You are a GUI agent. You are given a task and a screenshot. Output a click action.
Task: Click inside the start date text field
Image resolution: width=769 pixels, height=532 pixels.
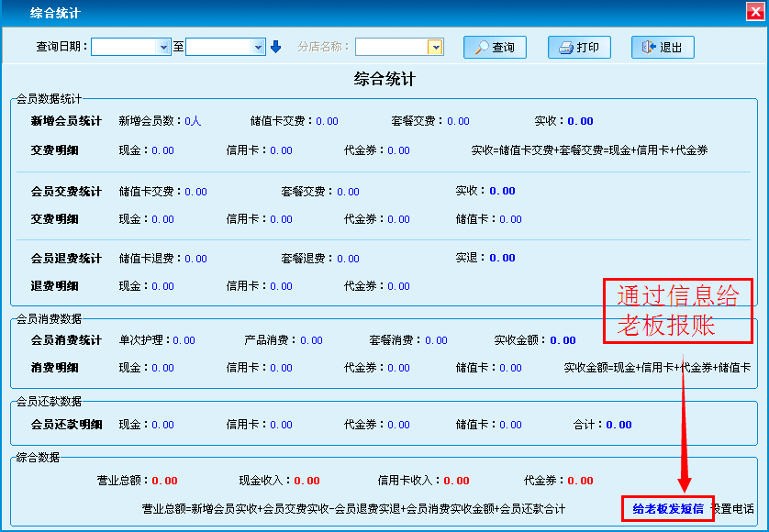125,47
